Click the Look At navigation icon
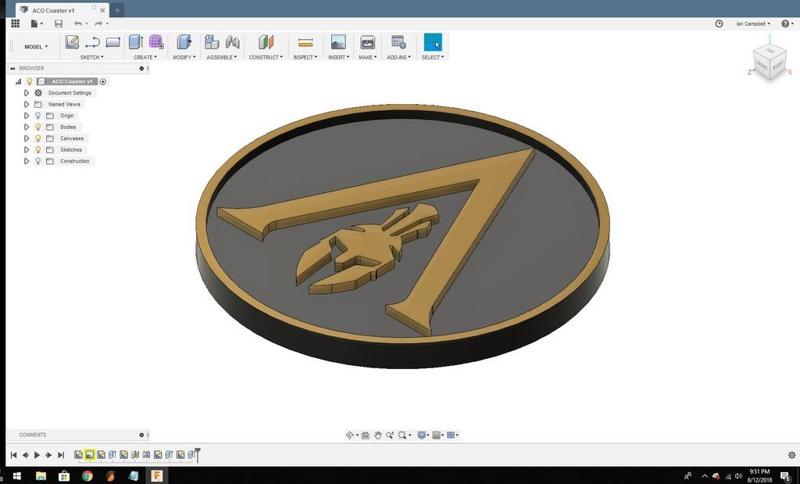 tap(365, 435)
